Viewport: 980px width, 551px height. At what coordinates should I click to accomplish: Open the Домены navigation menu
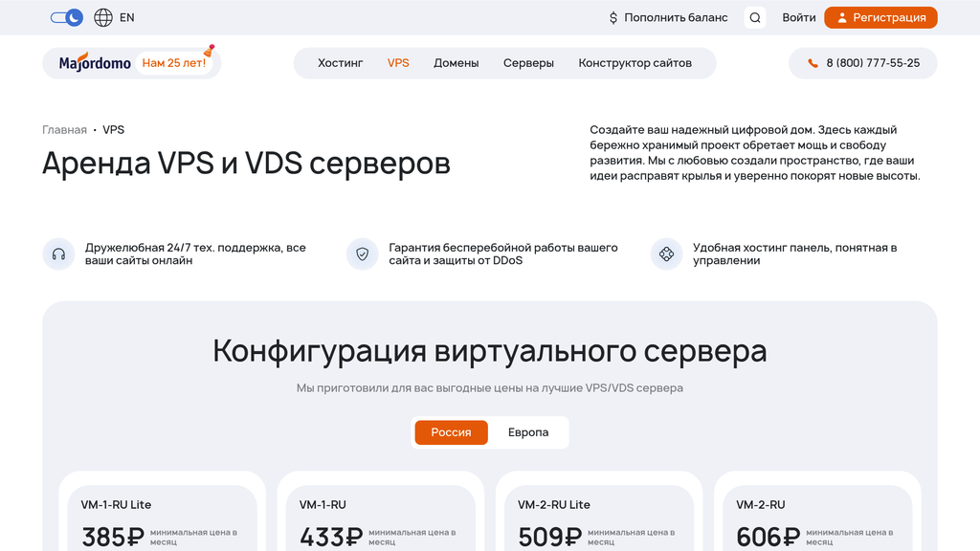[457, 62]
